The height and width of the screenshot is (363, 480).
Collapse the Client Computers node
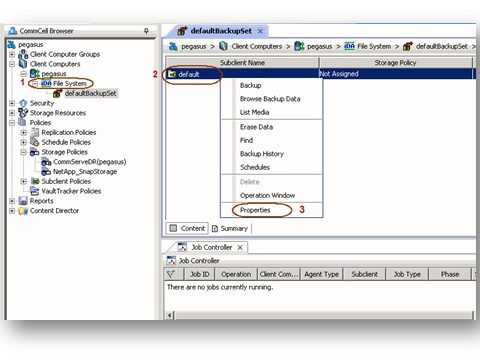pos(12,64)
